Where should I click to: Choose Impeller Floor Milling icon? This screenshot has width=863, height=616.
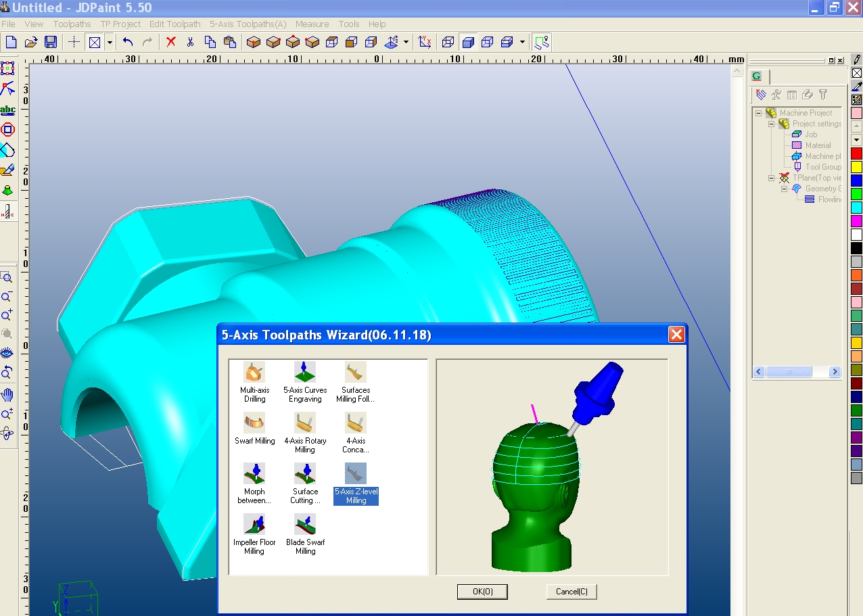point(254,534)
